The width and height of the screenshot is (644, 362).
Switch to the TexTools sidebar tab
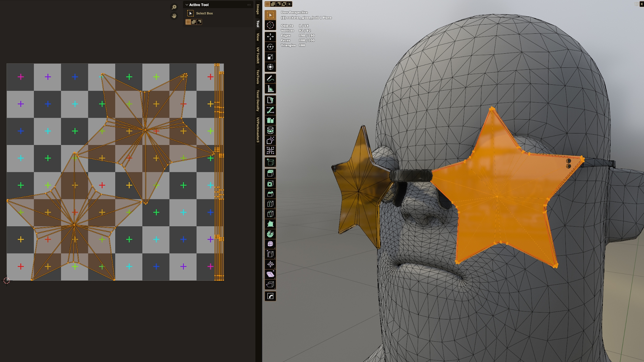[258, 77]
